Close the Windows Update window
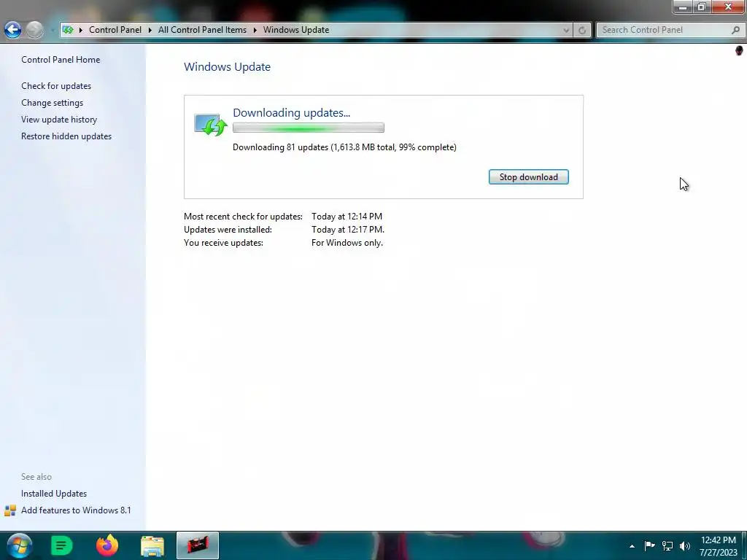 pos(729,7)
